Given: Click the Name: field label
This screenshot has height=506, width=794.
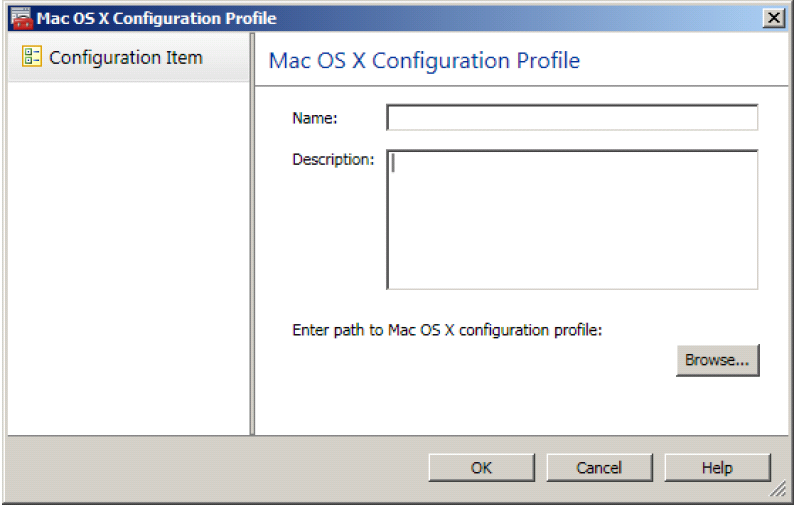Looking at the screenshot, I should click(315, 118).
